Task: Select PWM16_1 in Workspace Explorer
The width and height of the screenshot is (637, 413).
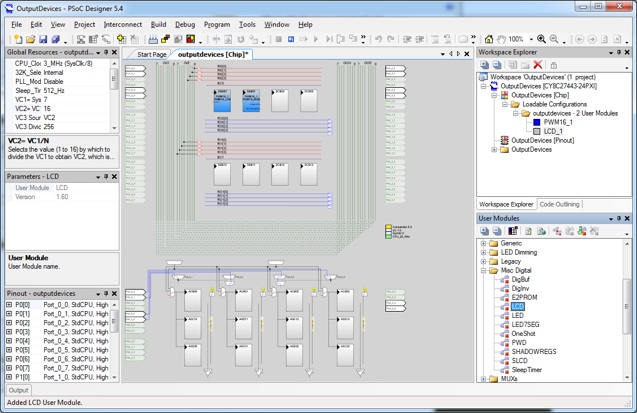Action: coord(558,122)
